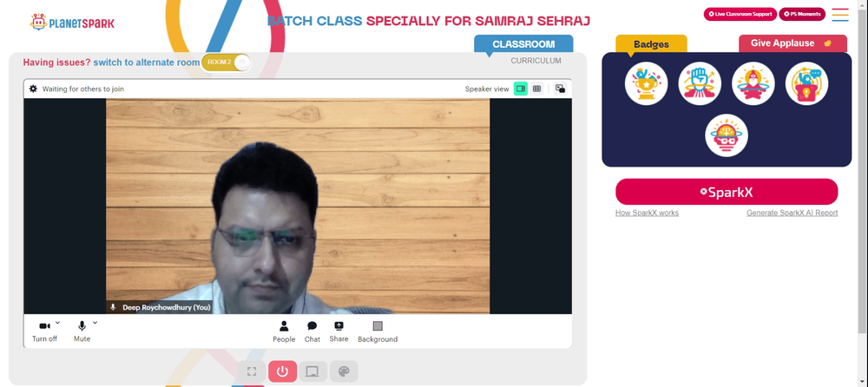Open the color palette icon

point(344,371)
